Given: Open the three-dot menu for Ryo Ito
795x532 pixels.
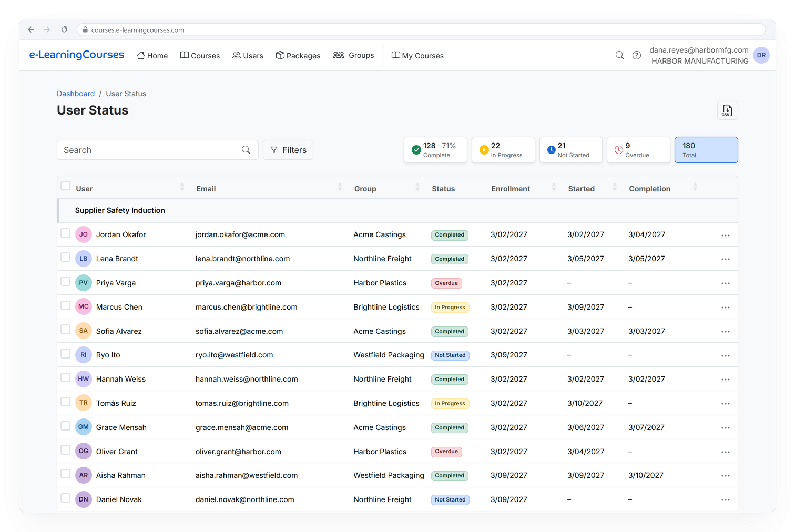Looking at the screenshot, I should point(726,355).
